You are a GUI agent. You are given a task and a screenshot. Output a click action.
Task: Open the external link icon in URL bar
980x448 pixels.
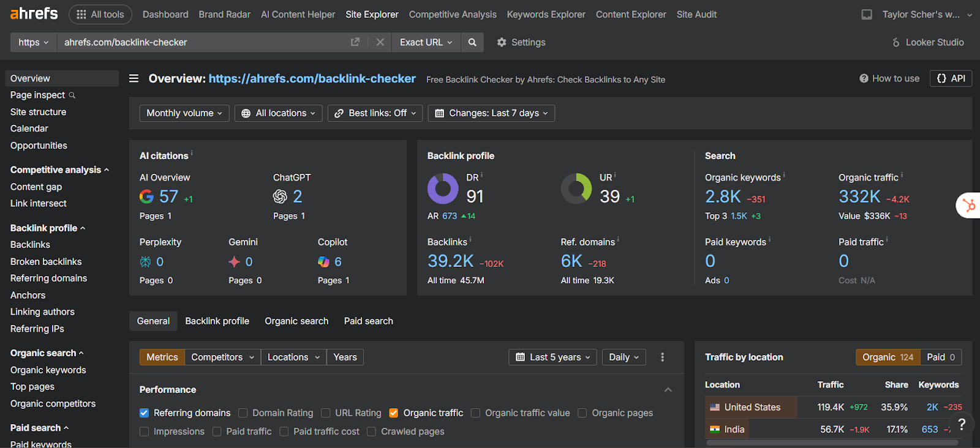tap(355, 42)
